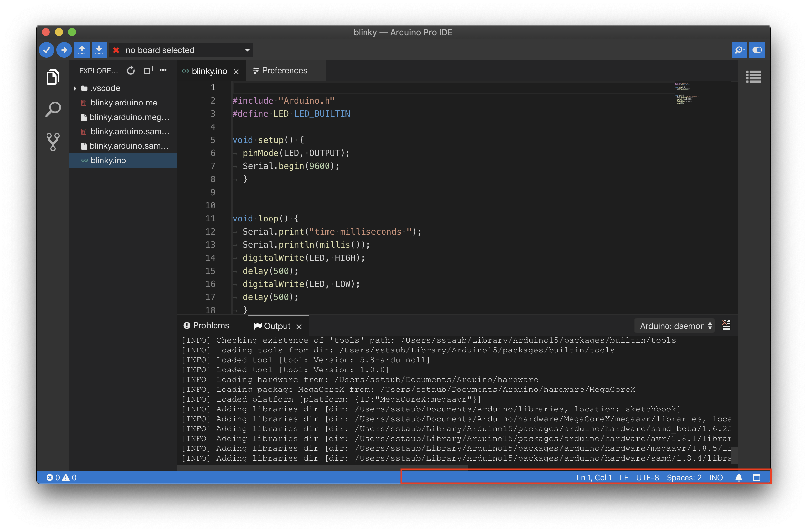Viewport: 807px width, 532px height.
Task: Open notifications bell in status bar
Action: click(739, 477)
